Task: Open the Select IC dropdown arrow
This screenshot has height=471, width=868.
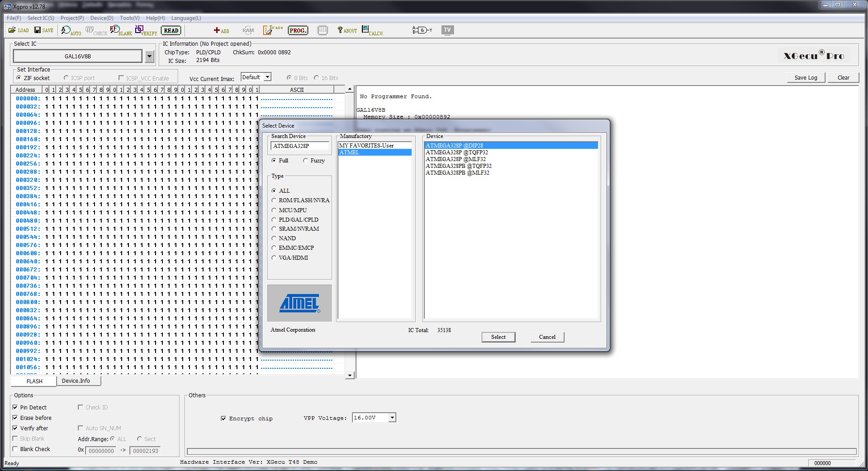Action: coord(149,57)
